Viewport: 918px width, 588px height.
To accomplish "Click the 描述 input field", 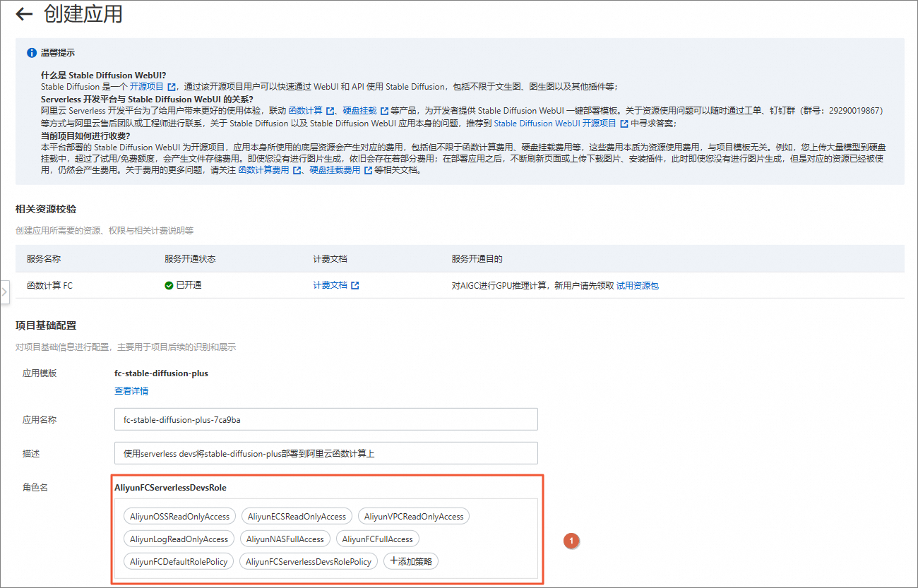I will pos(326,452).
